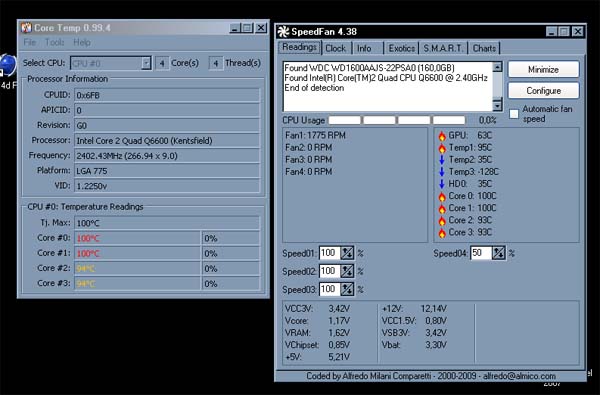Screen dimensions: 600x395
Task: Click the +12V 12,14V voltage reading
Action: click(x=414, y=308)
